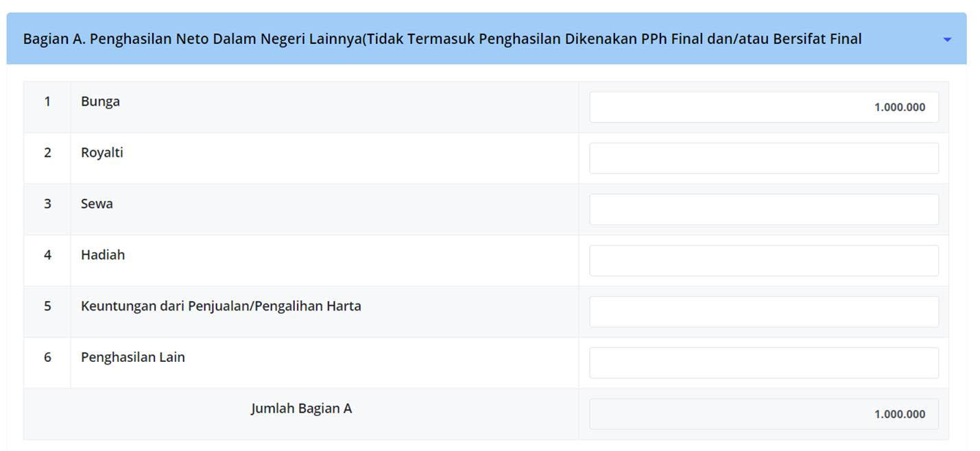Viewport: 980px width, 451px height.
Task: Select the Sewa label text
Action: click(97, 204)
